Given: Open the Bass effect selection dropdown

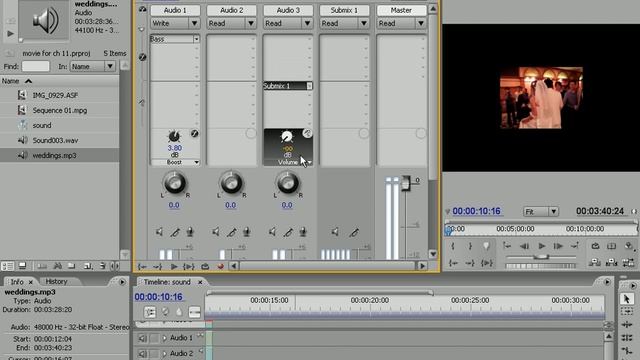Looking at the screenshot, I should point(196,39).
